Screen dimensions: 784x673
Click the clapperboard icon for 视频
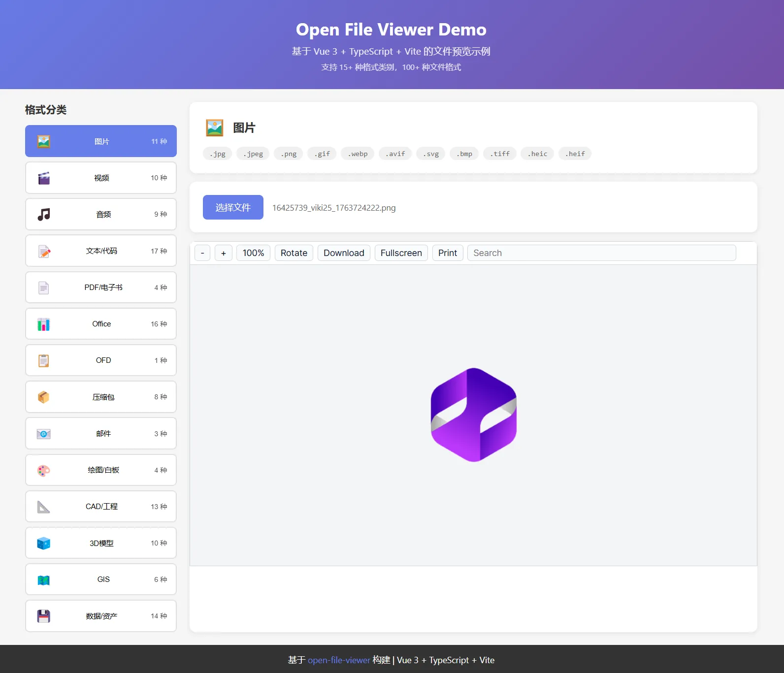pyautogui.click(x=44, y=178)
